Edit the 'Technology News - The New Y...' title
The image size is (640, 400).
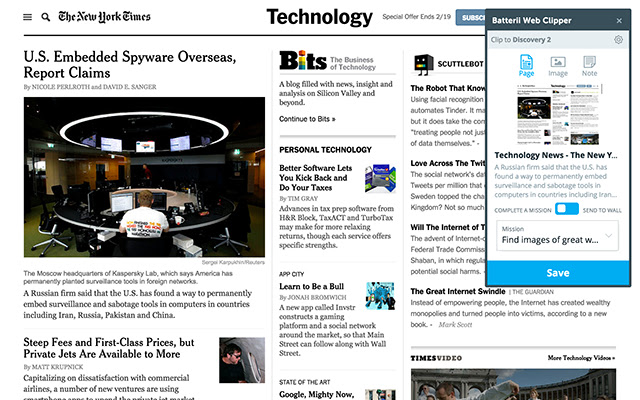tap(556, 155)
